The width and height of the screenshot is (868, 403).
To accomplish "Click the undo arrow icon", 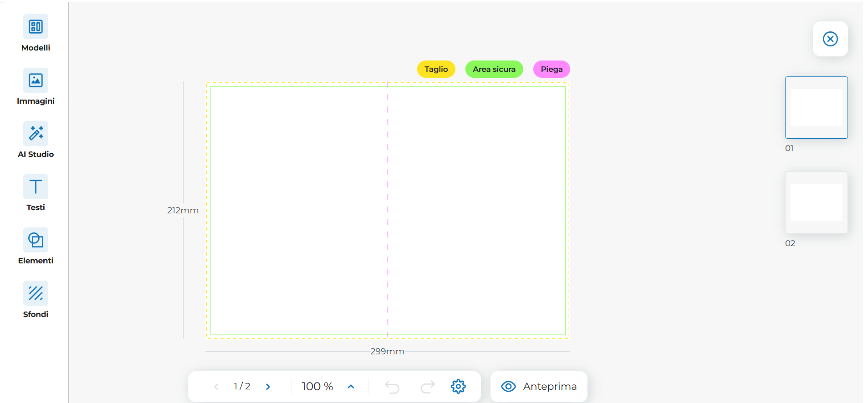I will [x=392, y=387].
